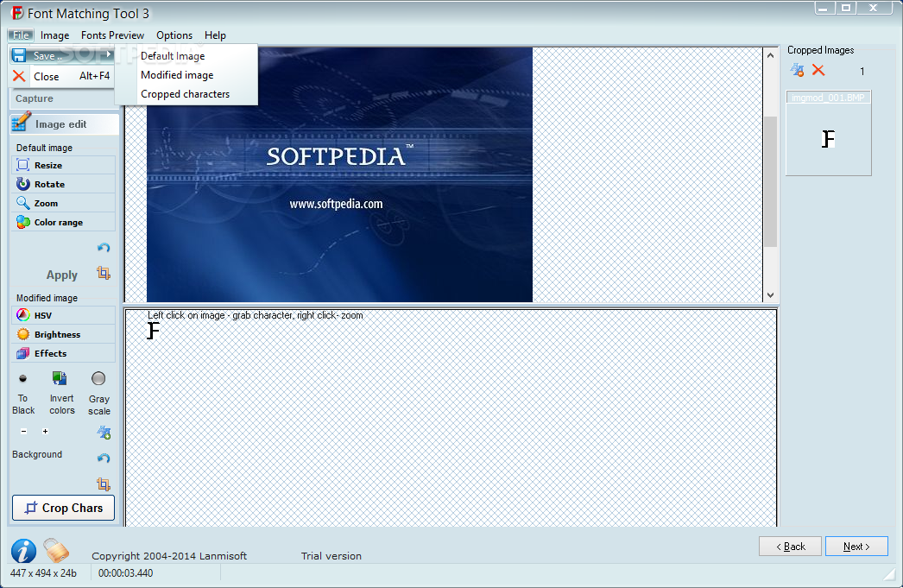Click the Save floppy disk icon
Image resolution: width=903 pixels, height=588 pixels.
19,55
